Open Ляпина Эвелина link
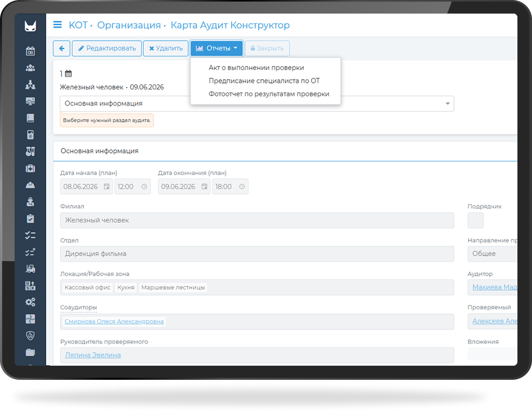 pos(93,355)
